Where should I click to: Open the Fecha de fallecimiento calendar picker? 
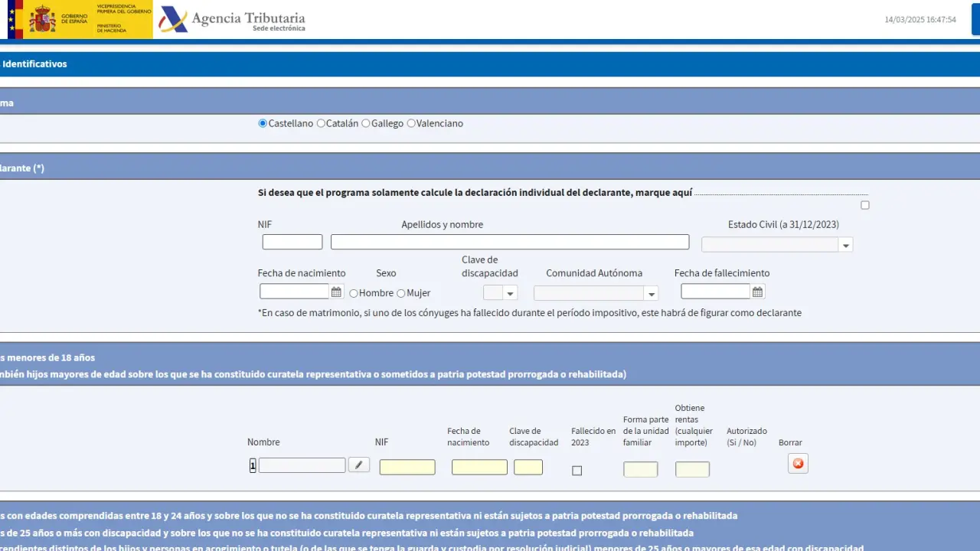point(757,292)
